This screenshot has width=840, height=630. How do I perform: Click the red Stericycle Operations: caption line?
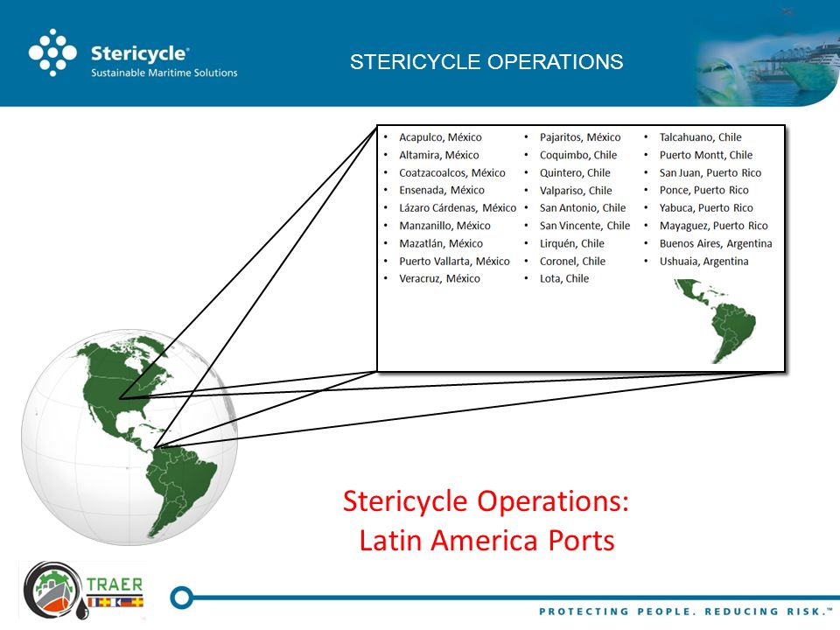pos(486,502)
